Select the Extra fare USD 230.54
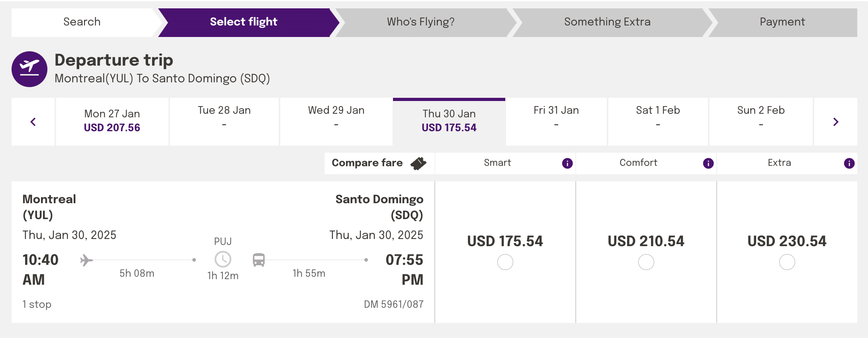 coord(787,262)
